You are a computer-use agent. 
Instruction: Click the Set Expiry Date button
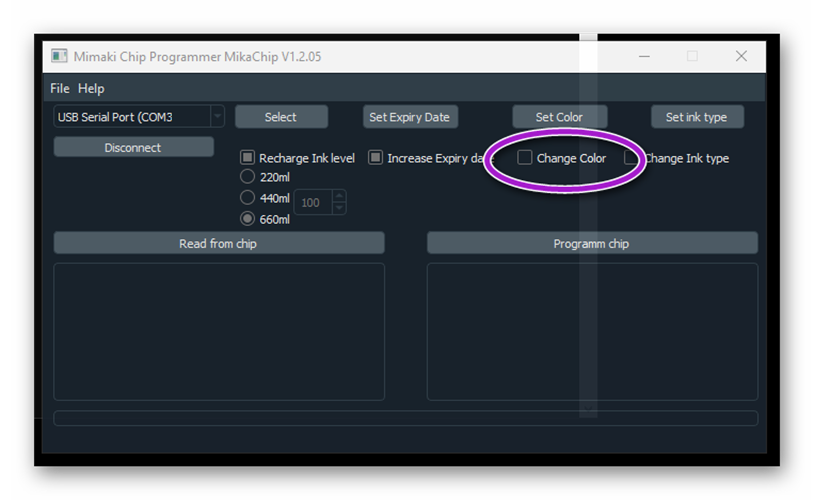[x=410, y=117]
